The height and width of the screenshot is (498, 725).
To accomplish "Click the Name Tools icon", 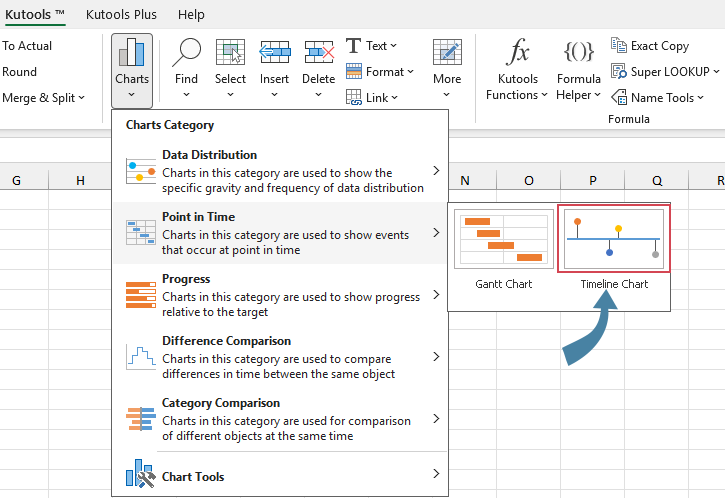I will tap(619, 98).
